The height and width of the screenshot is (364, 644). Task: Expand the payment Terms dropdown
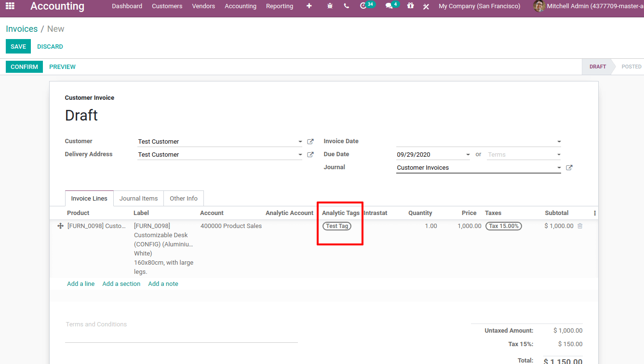(559, 155)
